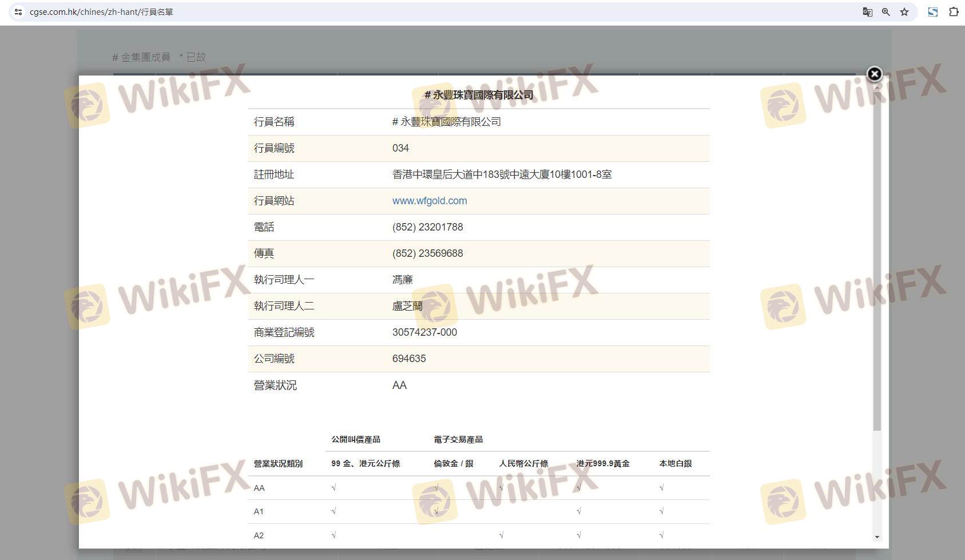The width and height of the screenshot is (965, 560).
Task: Click the 商業登記編號 field label
Action: pyautogui.click(x=284, y=332)
